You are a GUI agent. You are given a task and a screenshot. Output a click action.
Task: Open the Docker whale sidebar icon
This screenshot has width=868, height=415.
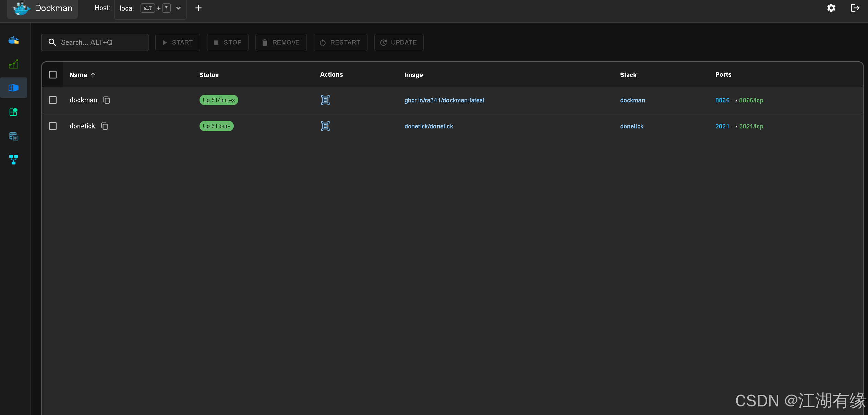pyautogui.click(x=13, y=40)
